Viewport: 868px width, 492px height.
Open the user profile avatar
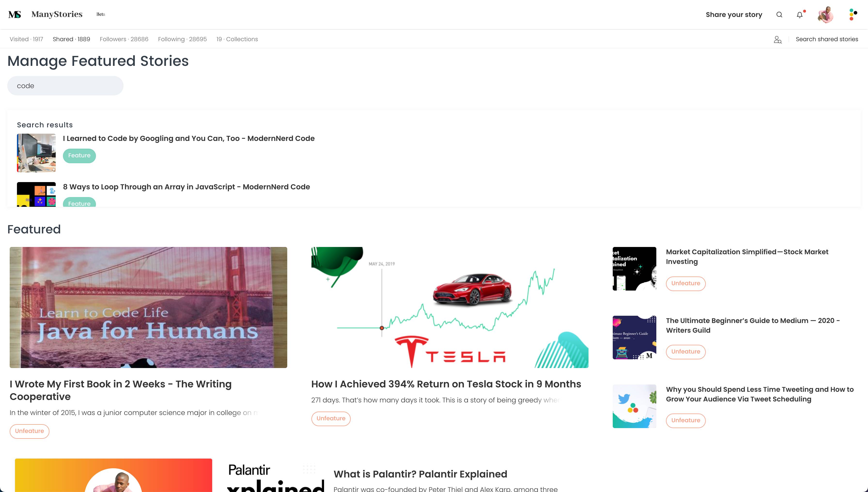(825, 15)
